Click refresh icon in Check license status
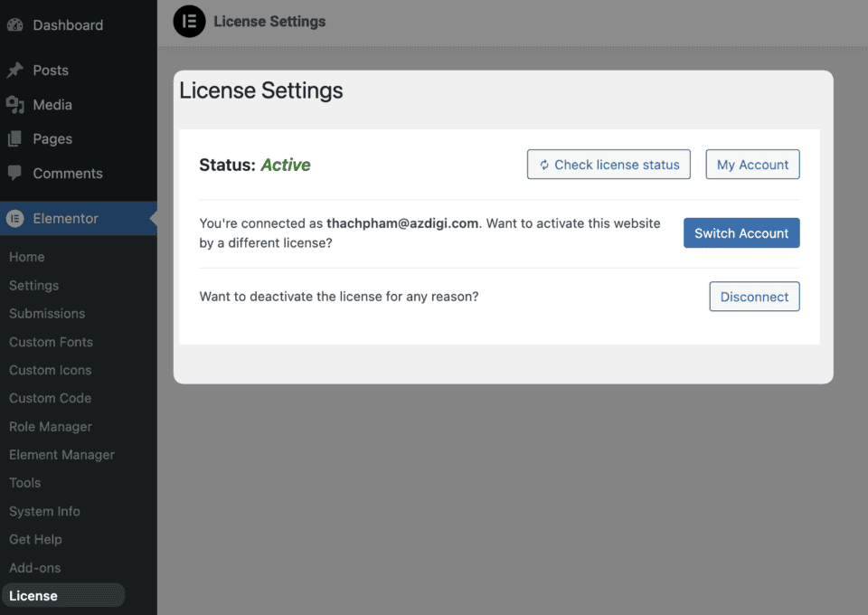 pos(544,166)
